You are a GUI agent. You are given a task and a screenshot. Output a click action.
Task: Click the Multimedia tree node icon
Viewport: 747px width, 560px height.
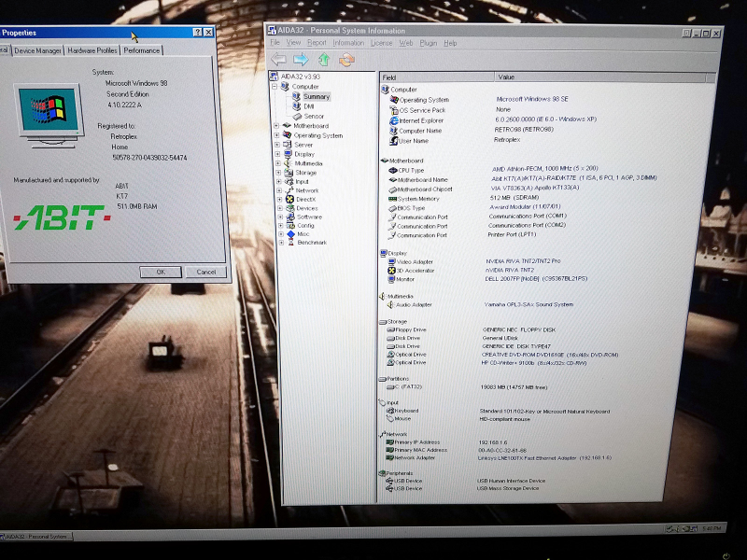tap(289, 163)
